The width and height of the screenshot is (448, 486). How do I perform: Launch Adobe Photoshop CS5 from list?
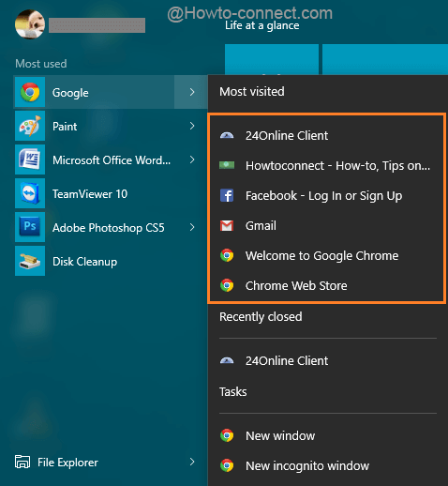pyautogui.click(x=109, y=228)
